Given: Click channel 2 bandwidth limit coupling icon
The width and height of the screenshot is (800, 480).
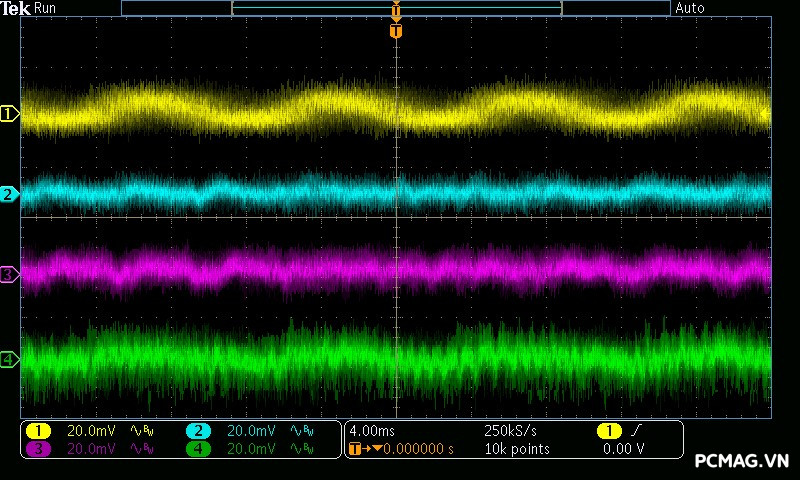Looking at the screenshot, I should click(302, 431).
